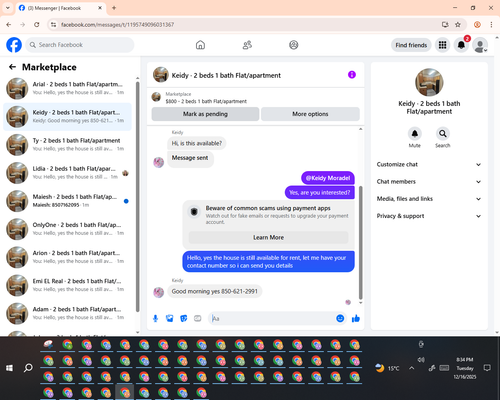Open Emi EL Real's conversation
Image resolution: width=500 pixels, height=400 pixels.
[67, 285]
